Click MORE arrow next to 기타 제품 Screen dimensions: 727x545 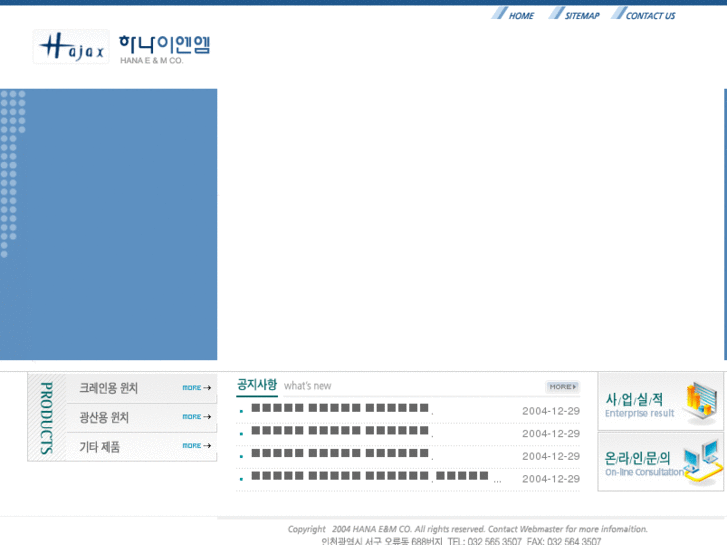tap(197, 445)
